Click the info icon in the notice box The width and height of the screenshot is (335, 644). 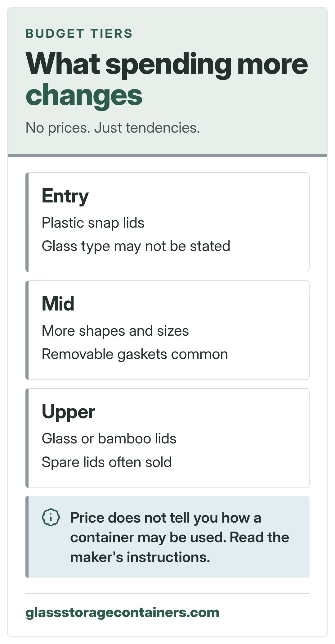(x=51, y=517)
